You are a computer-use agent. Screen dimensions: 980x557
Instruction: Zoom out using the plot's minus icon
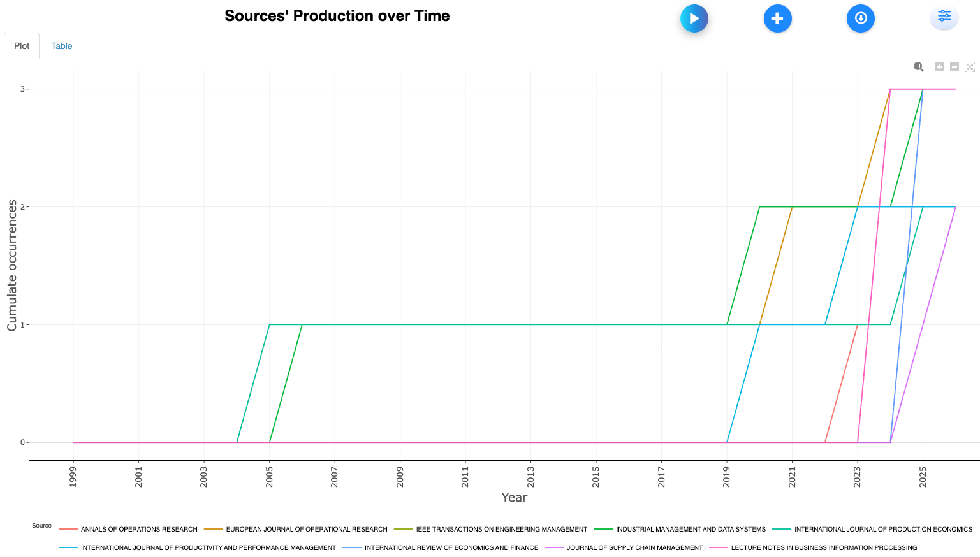(x=954, y=67)
